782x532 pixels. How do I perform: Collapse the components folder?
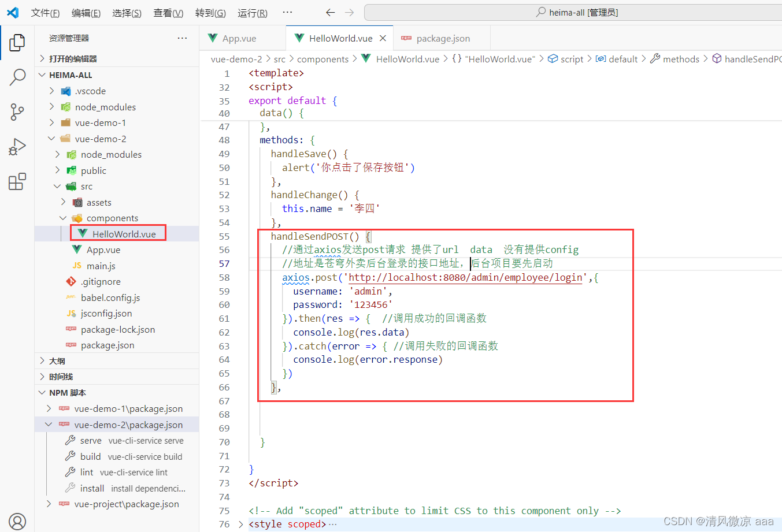117,218
